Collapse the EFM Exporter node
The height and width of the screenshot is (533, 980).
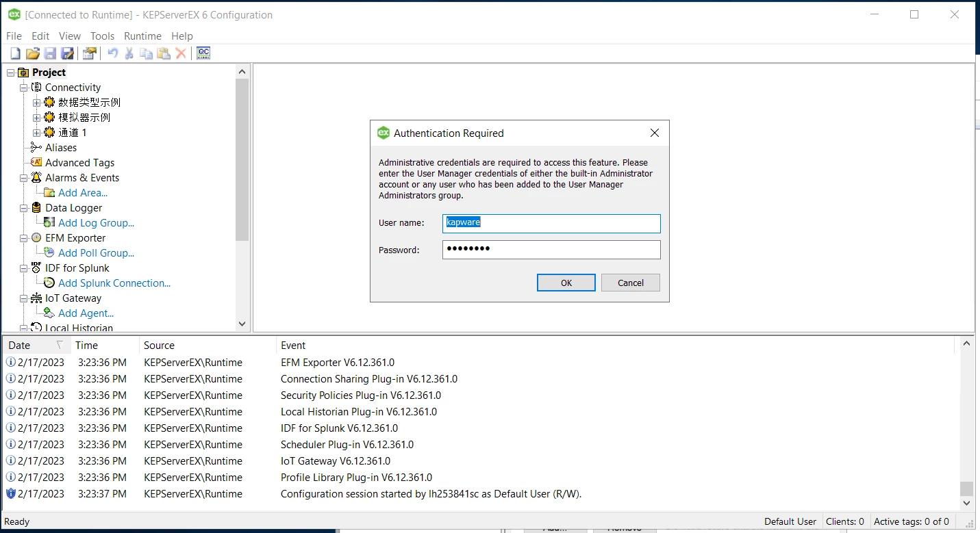pyautogui.click(x=23, y=238)
